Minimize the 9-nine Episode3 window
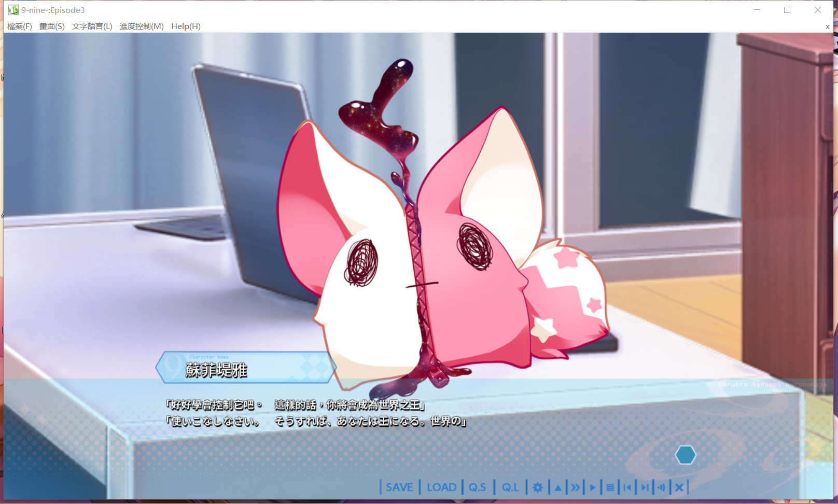Screen dimensions: 838x504 757,10
